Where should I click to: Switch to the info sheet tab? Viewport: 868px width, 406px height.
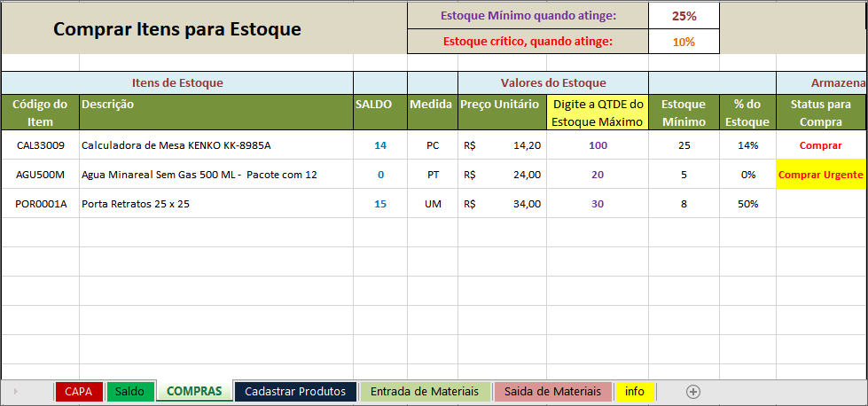tap(635, 392)
